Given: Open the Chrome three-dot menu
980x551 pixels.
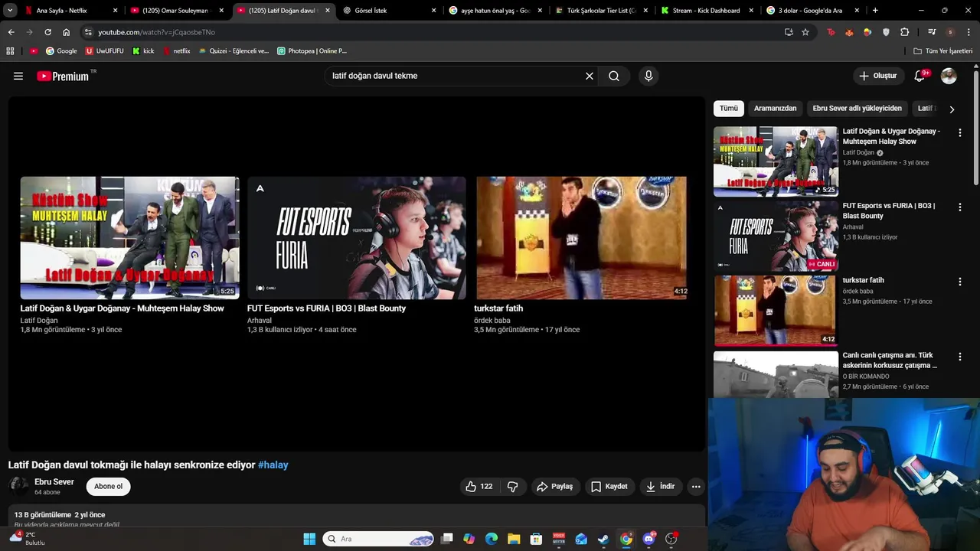Looking at the screenshot, I should [x=969, y=32].
